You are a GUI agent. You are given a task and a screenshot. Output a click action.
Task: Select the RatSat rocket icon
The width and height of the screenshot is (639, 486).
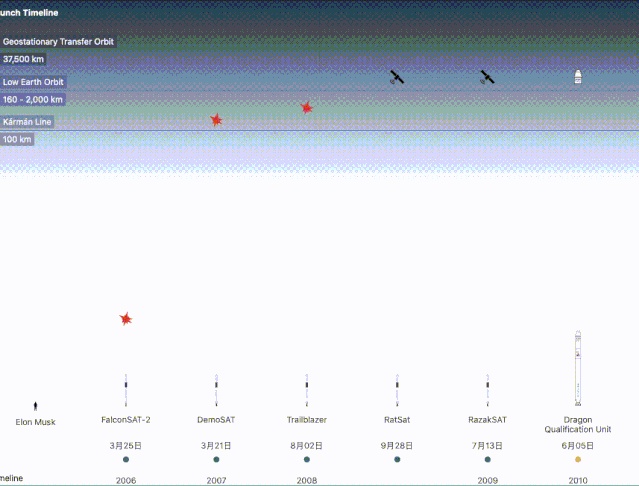click(x=397, y=390)
